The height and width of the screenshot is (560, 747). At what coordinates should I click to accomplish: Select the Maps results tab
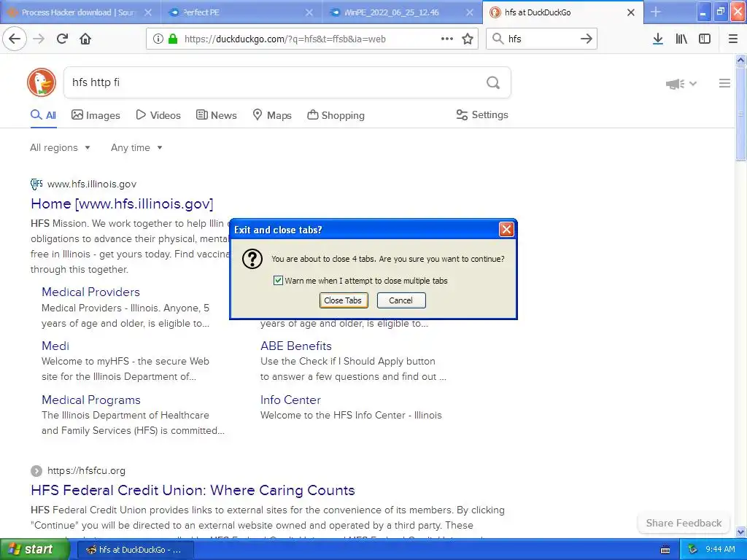pyautogui.click(x=272, y=115)
